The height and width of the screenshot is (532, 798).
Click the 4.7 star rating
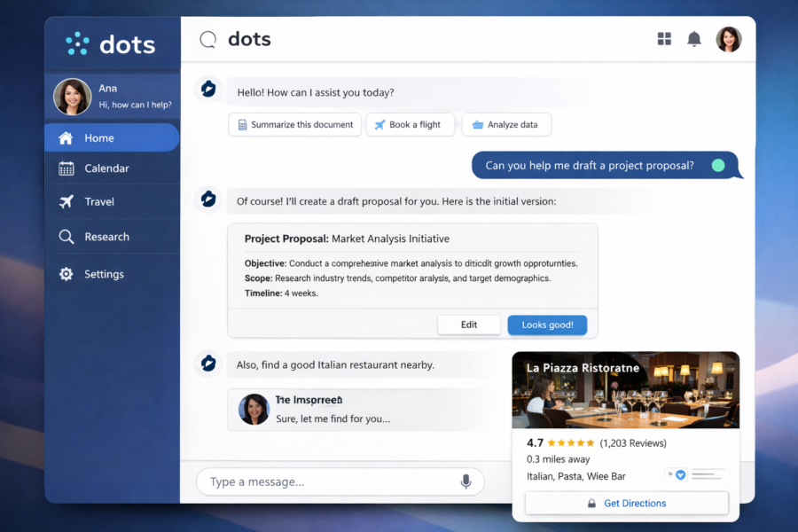pos(560,443)
